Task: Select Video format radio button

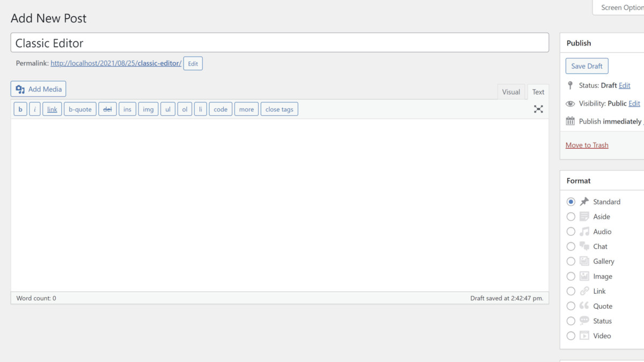Action: [x=571, y=336]
